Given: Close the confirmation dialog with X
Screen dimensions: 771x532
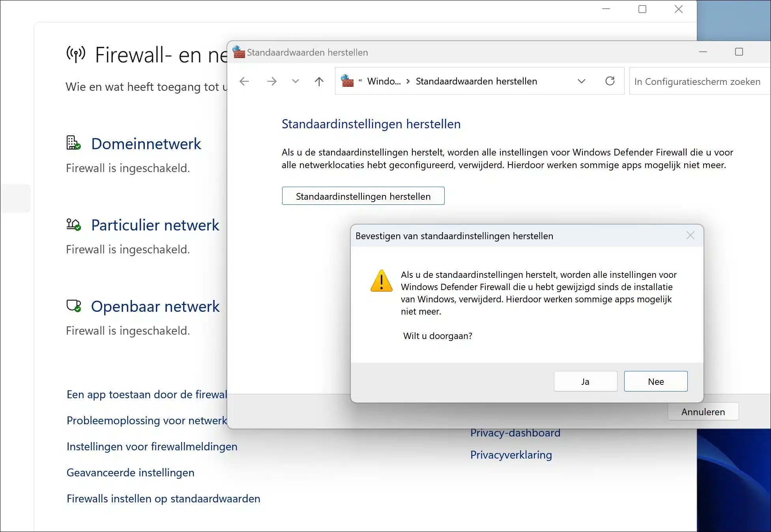Looking at the screenshot, I should coord(690,236).
